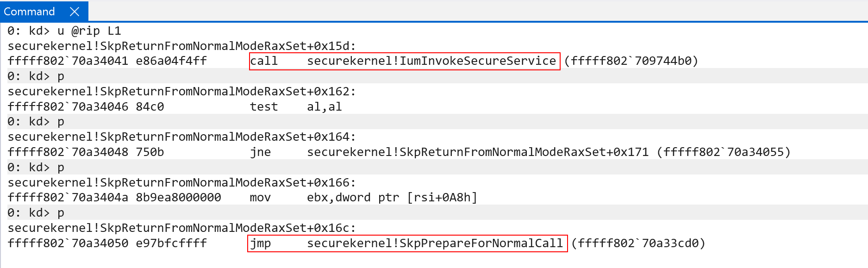Click address fffff802`70a34048 on jne line
The height and width of the screenshot is (268, 868).
pos(68,152)
